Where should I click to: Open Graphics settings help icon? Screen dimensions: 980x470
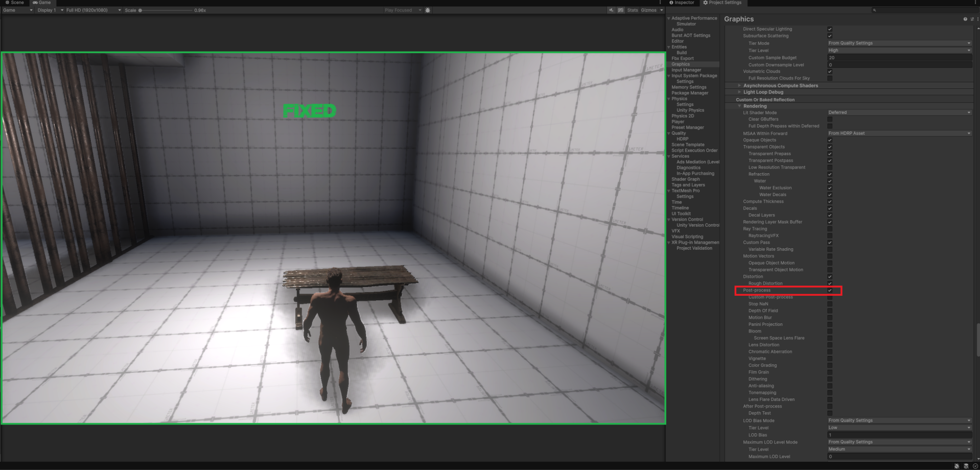[965, 19]
